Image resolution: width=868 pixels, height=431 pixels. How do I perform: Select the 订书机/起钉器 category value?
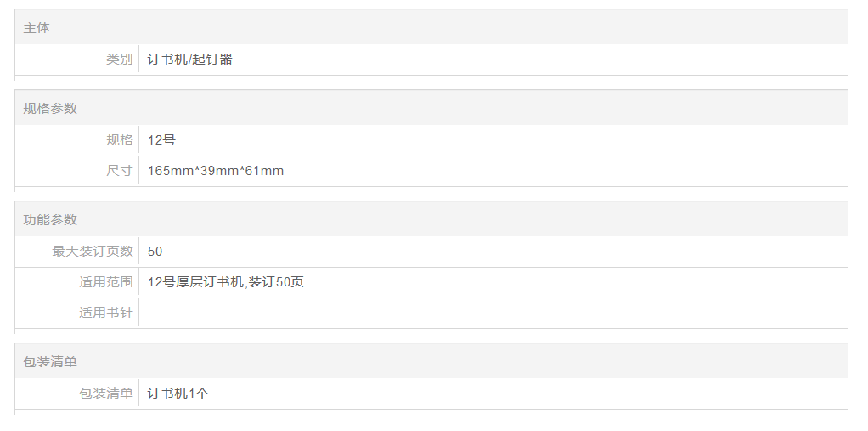190,60
